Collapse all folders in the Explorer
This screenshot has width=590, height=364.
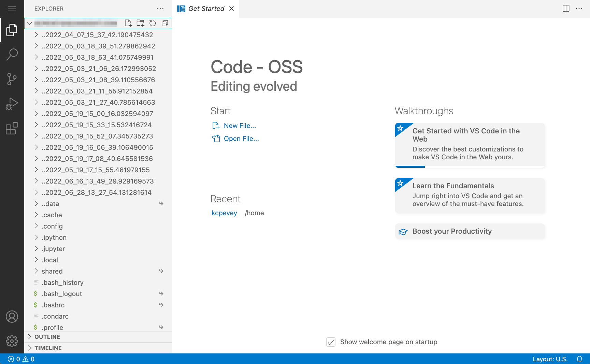[165, 23]
